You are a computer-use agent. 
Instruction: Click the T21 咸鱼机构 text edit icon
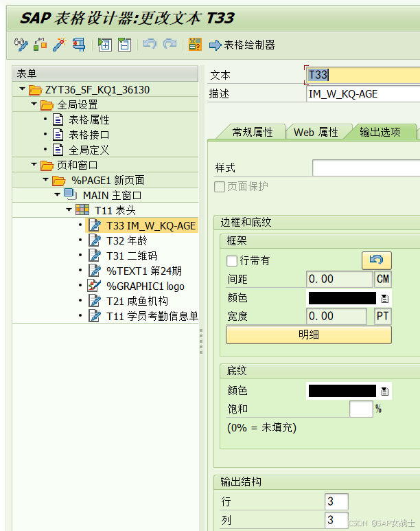point(95,301)
